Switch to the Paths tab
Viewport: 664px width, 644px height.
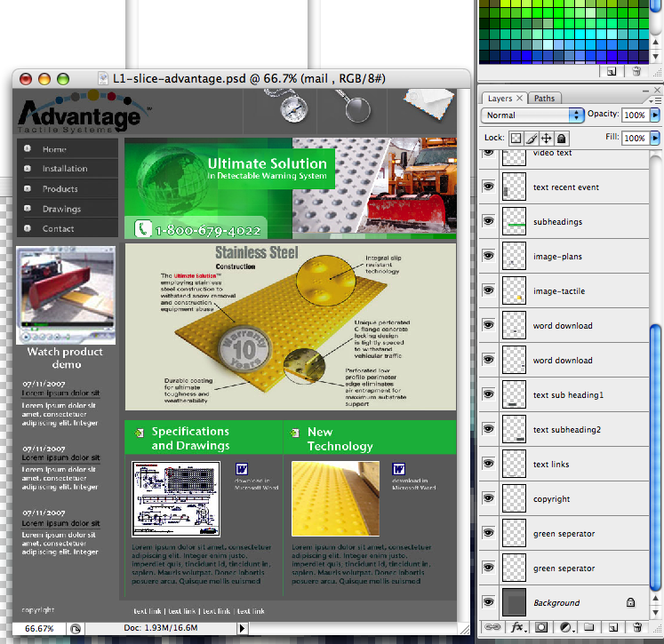coord(544,99)
